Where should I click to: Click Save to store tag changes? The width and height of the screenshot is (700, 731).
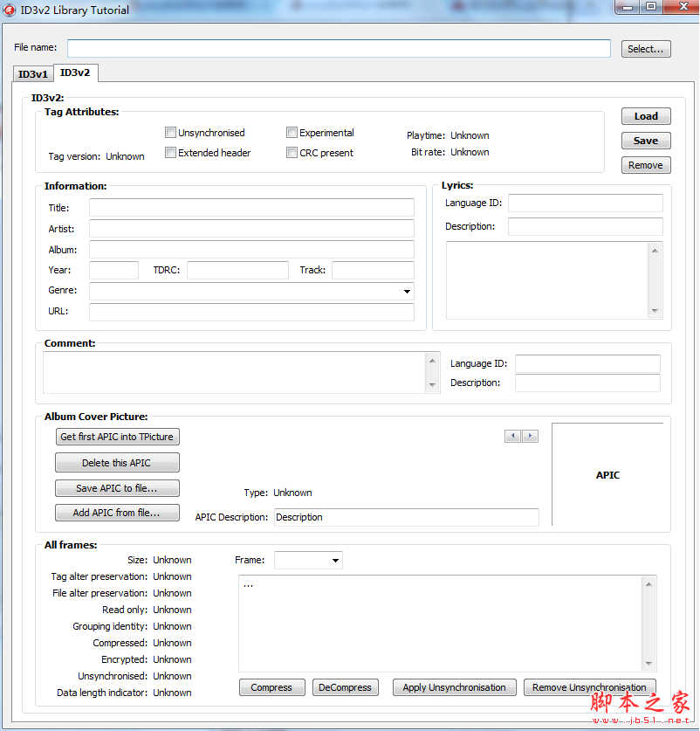click(x=646, y=140)
